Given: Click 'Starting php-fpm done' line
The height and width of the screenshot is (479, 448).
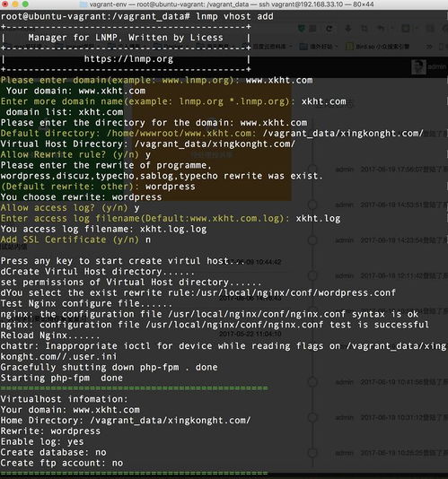Looking at the screenshot, I should (62, 378).
